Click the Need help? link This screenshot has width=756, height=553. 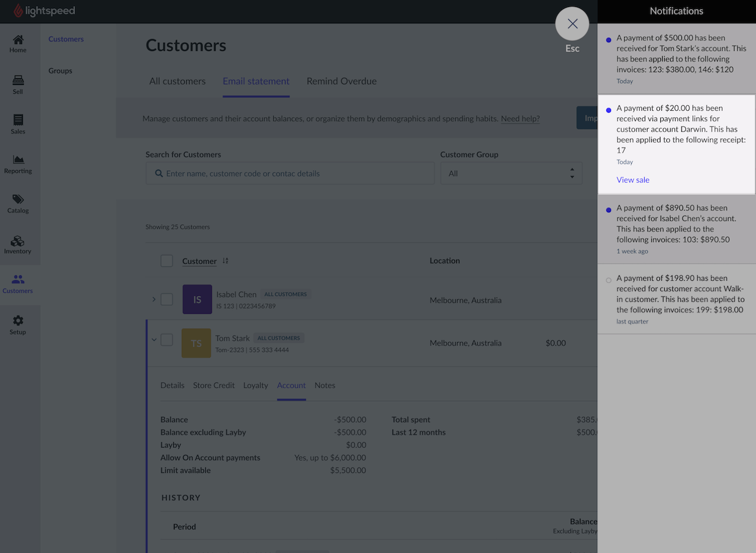520,119
